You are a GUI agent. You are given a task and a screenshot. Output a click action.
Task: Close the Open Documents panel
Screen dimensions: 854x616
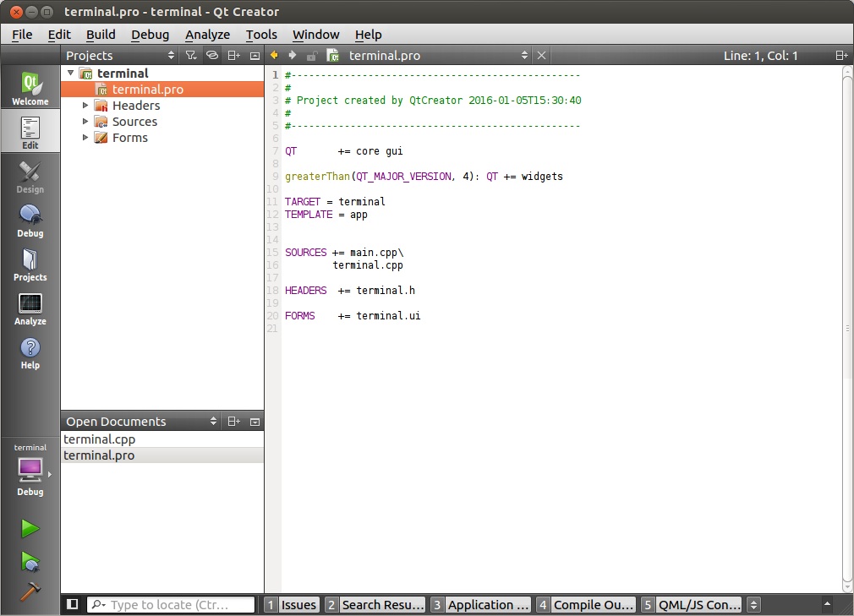(255, 421)
